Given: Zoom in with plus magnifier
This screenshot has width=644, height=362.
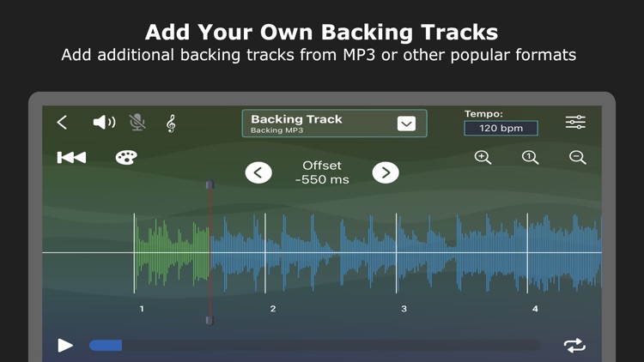Looking at the screenshot, I should tap(483, 158).
